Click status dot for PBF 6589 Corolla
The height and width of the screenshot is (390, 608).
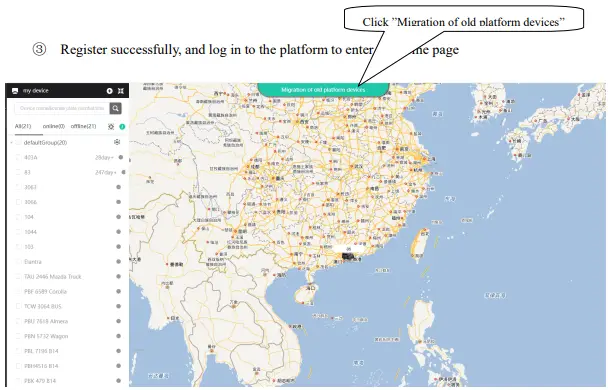pyautogui.click(x=119, y=292)
